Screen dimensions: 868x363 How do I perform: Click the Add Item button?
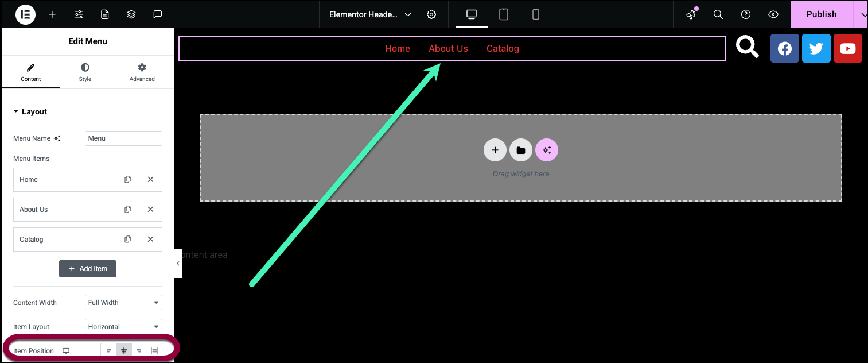(x=88, y=269)
